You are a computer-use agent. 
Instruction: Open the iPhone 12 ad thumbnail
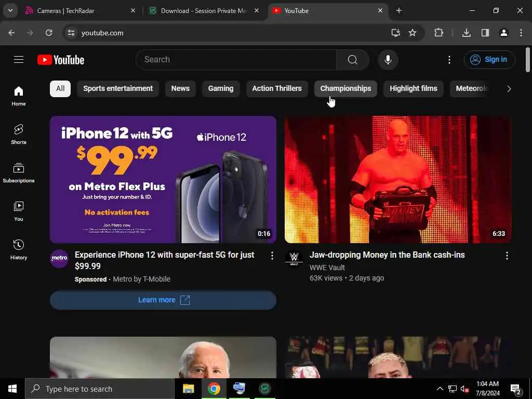pos(163,179)
